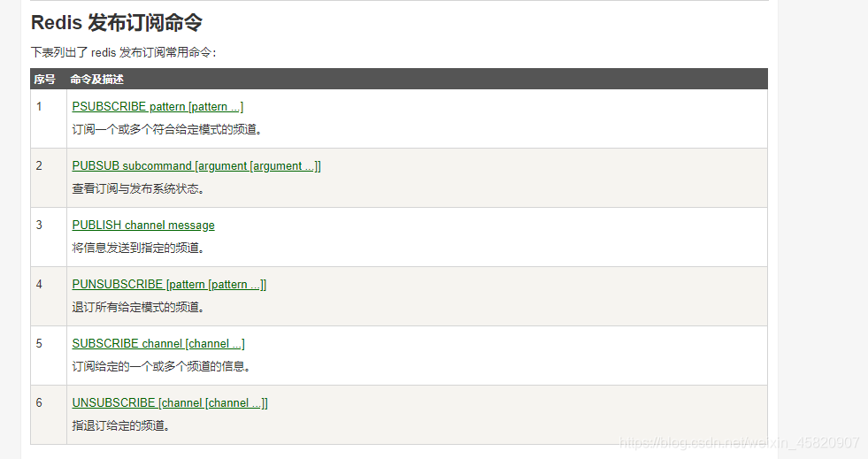Image resolution: width=868 pixels, height=459 pixels.
Task: Click the description 退订所有给定模式的频道
Action: tap(138, 307)
